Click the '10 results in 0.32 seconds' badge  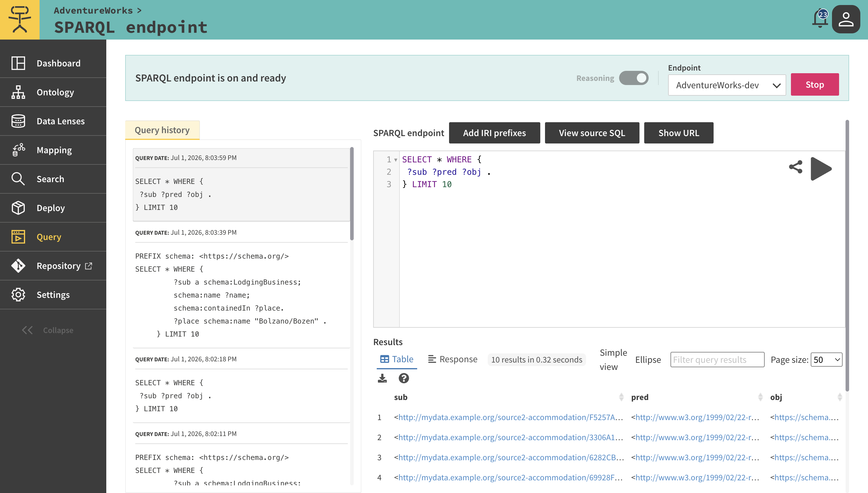pyautogui.click(x=536, y=360)
